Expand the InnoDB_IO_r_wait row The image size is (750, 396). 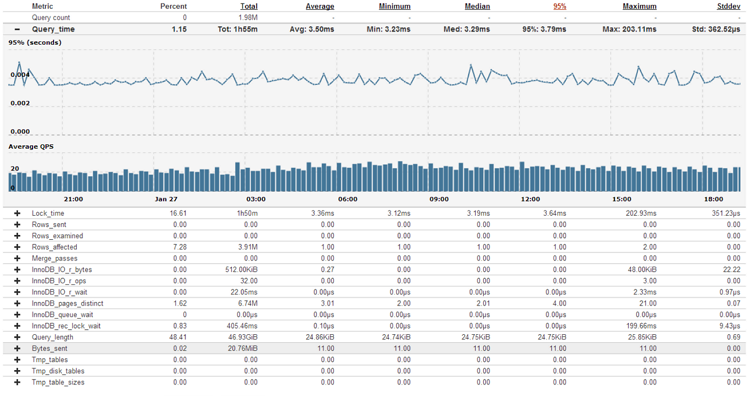17,292
